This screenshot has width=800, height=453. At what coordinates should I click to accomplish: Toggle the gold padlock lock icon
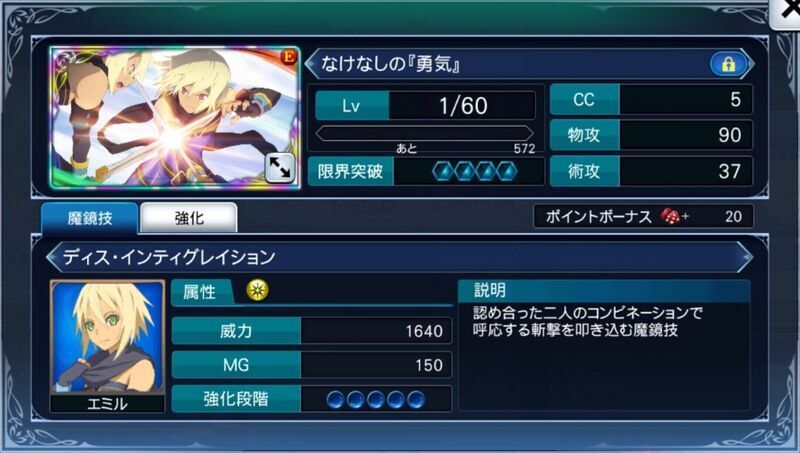pyautogui.click(x=728, y=64)
